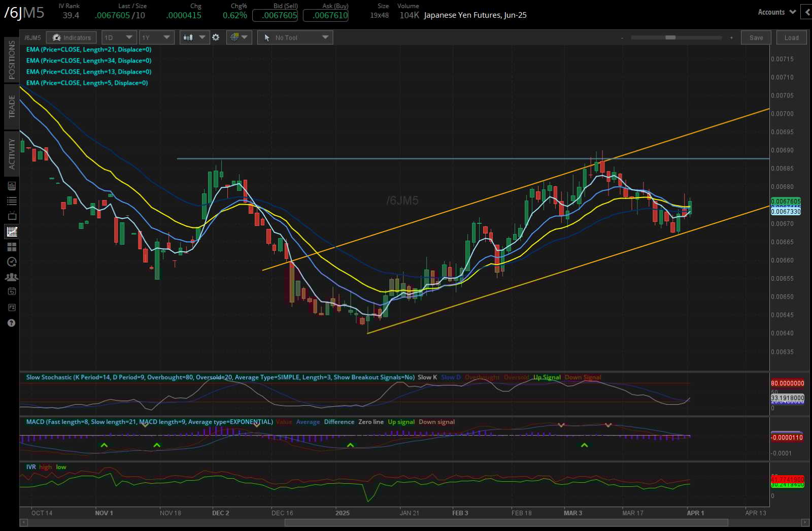Screen dimensions: 812x531
Task: Open the grid layout icon below chart icon
Action: (x=11, y=247)
